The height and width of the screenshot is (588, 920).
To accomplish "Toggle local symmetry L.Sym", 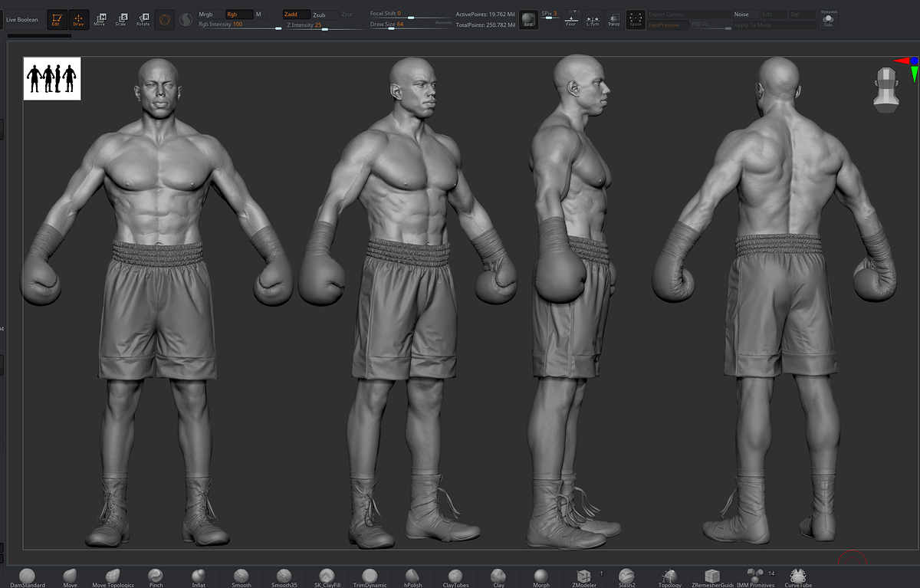I will pos(593,19).
